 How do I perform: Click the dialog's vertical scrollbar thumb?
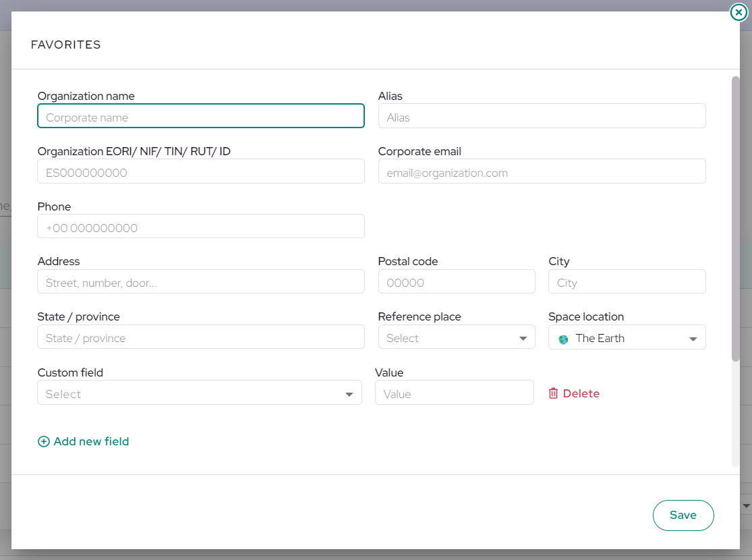tap(736, 219)
